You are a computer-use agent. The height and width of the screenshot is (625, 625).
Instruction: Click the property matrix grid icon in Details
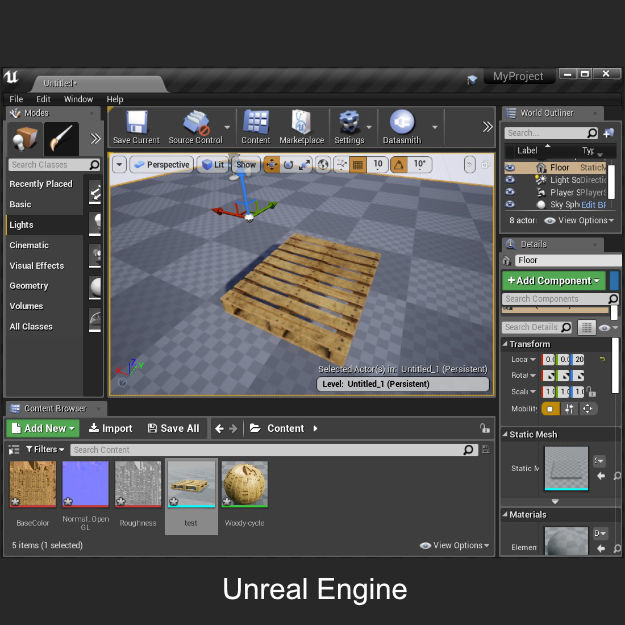586,328
